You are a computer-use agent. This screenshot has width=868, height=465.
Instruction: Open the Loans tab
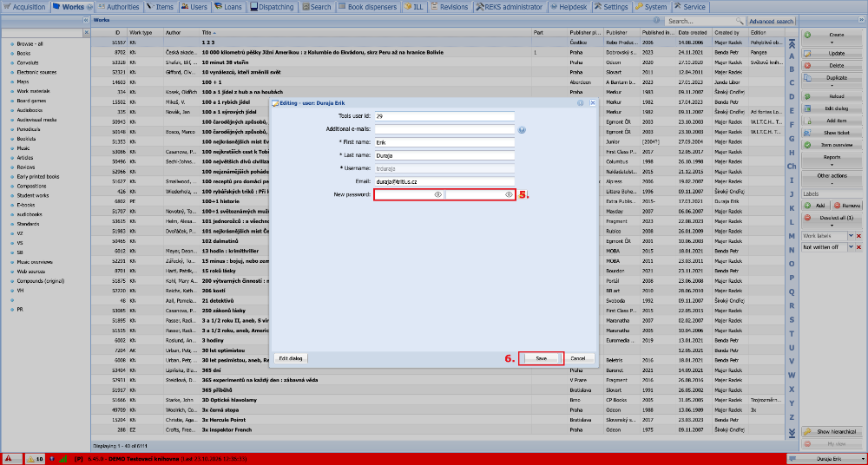coord(228,7)
